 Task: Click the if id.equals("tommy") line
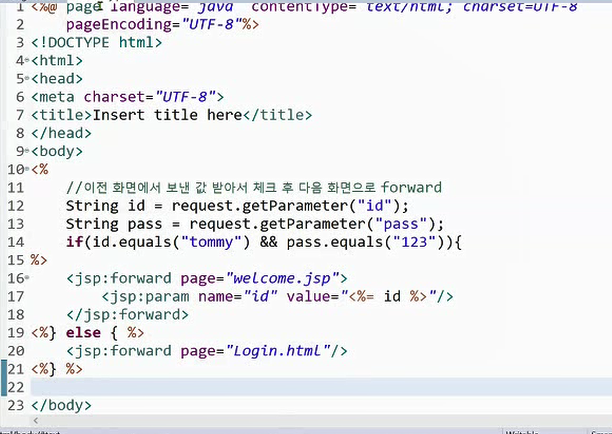[264, 242]
